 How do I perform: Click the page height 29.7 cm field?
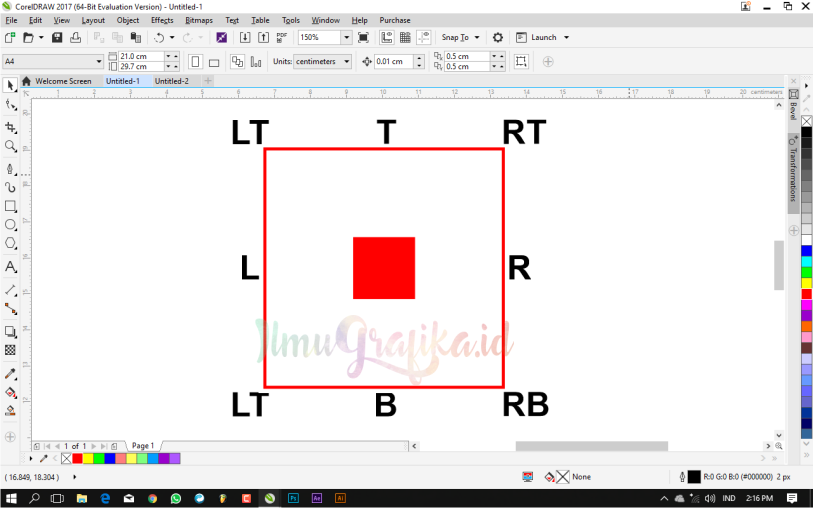(142, 67)
